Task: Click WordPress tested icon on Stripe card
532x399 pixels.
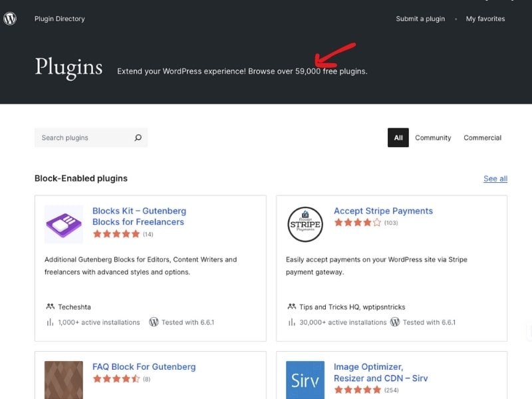Action: click(x=395, y=322)
